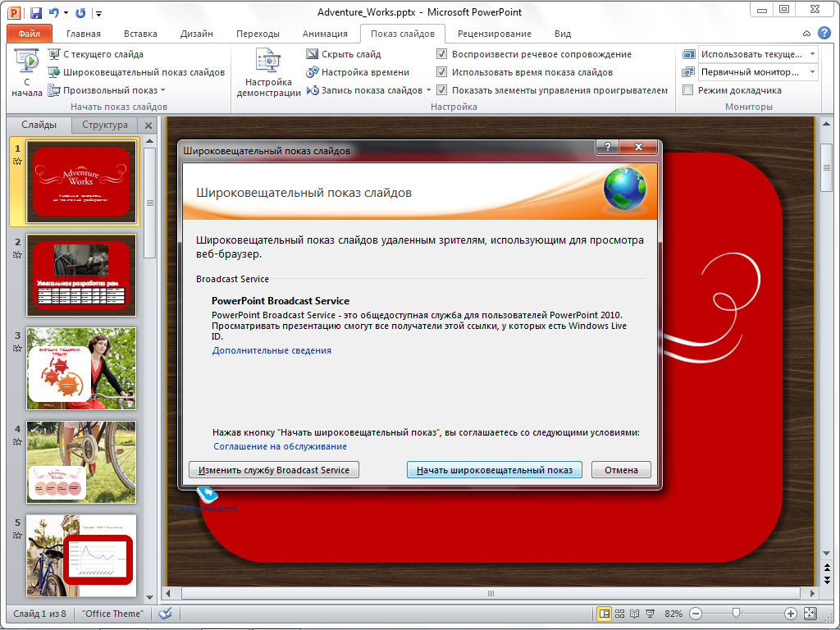
Task: Toggle 'Показать элементы управления проигрывателем' checkbox
Action: [441, 90]
